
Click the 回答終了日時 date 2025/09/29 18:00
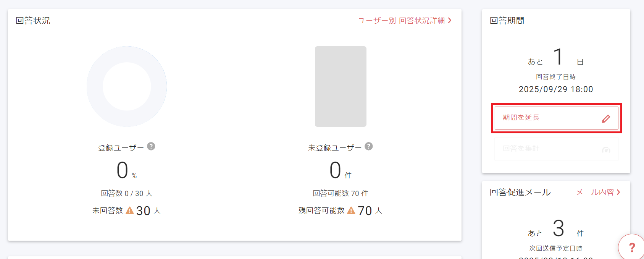pos(556,89)
